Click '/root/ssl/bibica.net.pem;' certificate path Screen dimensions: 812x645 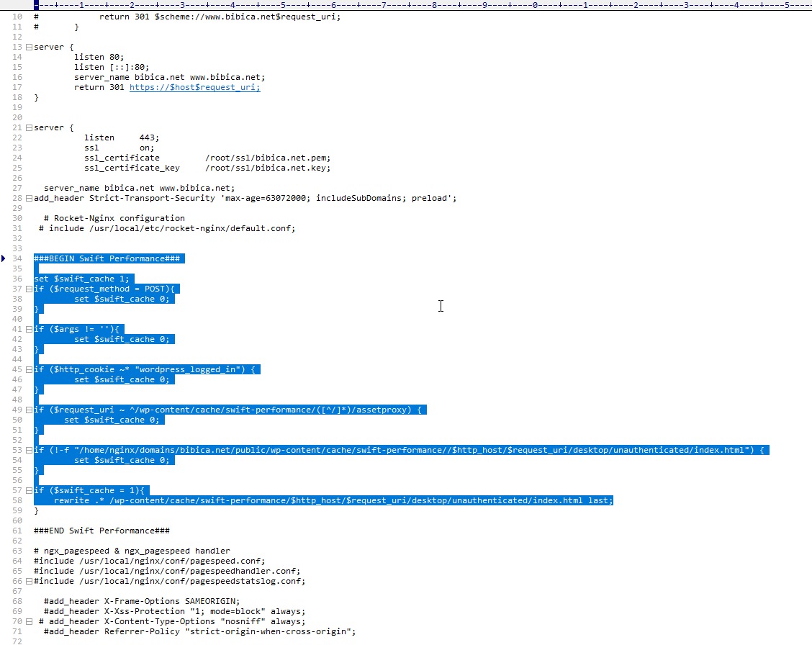(268, 158)
